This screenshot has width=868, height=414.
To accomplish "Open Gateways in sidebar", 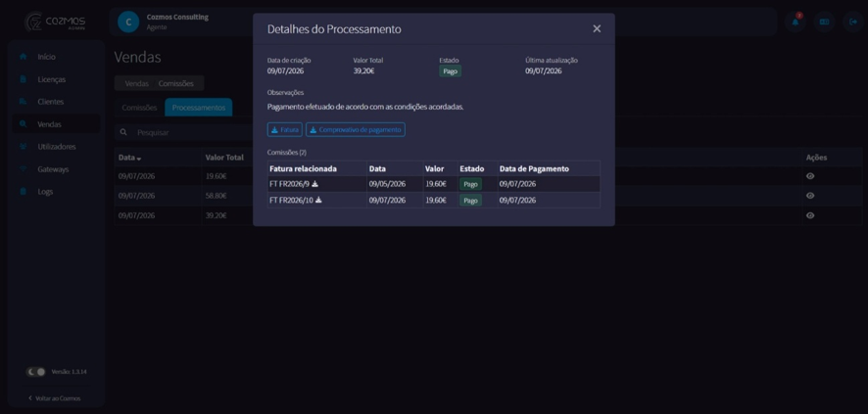I will point(57,169).
